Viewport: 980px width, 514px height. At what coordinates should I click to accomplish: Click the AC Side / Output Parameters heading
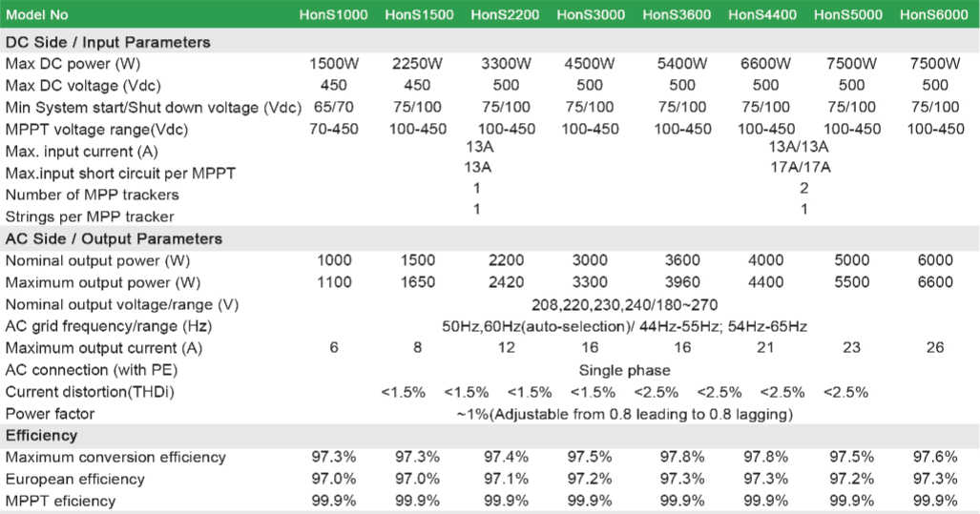pos(114,238)
